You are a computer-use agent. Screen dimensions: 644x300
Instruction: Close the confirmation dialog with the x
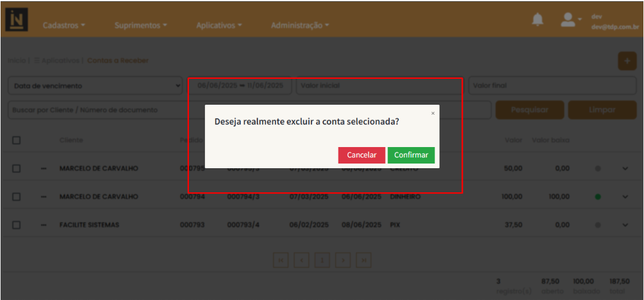433,114
